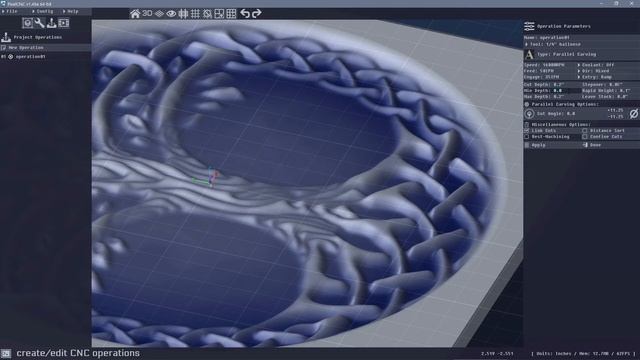Click the Parallel Carving Options gear icon
The width and height of the screenshot is (640, 360).
click(527, 104)
